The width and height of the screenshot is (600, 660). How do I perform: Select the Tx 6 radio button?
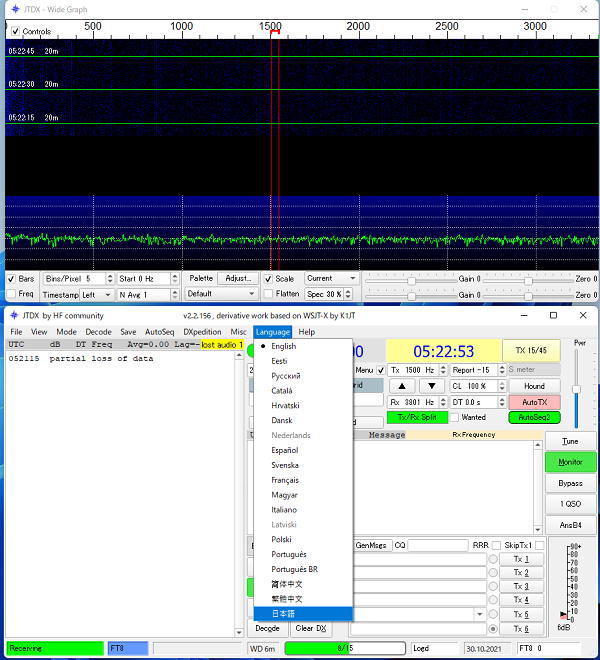click(493, 629)
